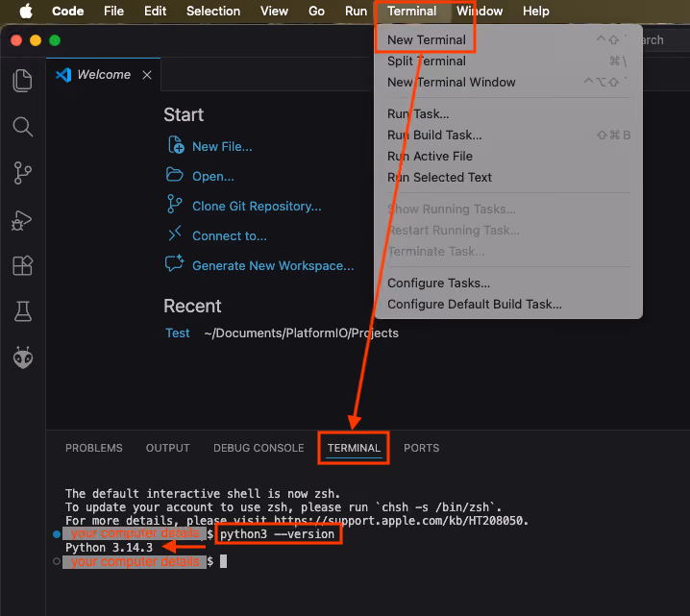
Task: Select Configure Tasks... entry
Action: coord(507,283)
